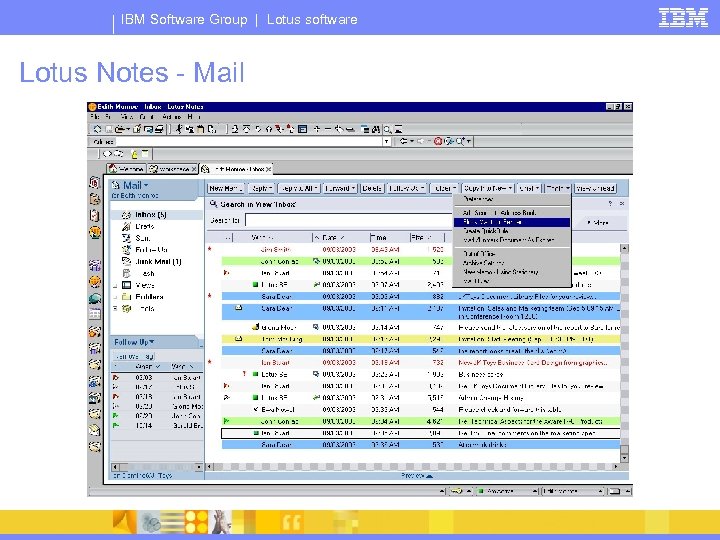This screenshot has height=540, width=720.
Task: Open the Follow Up folder in tree
Action: (x=151, y=250)
